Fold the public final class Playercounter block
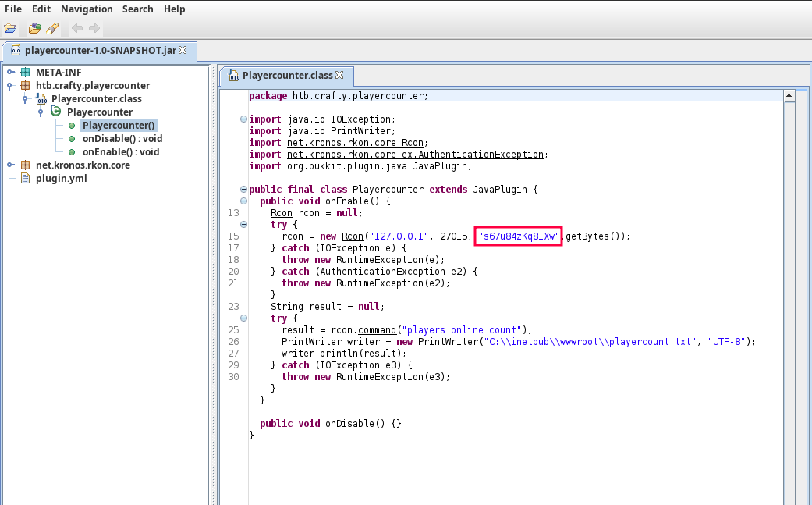This screenshot has height=505, width=812. 243,190
